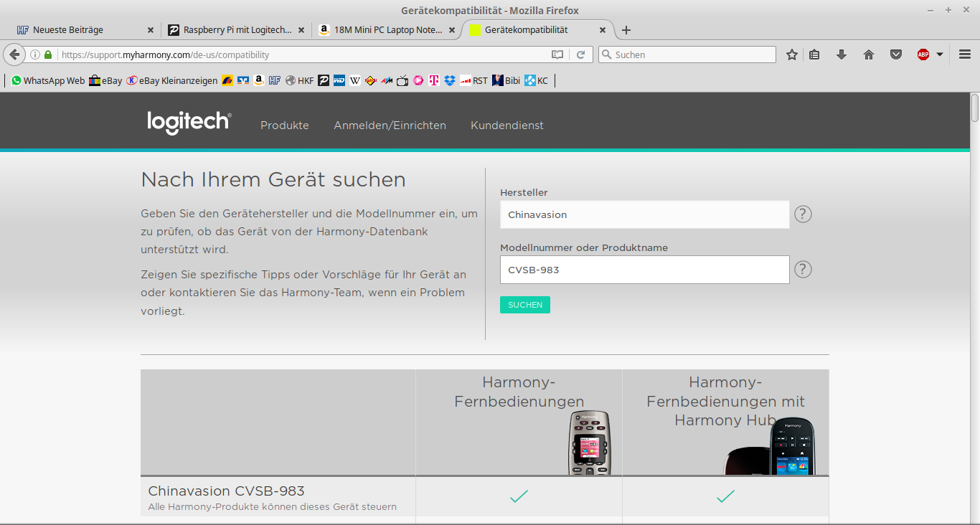Open site identity info icon in address bar
Screen dimensions: 980x525
(x=34, y=55)
